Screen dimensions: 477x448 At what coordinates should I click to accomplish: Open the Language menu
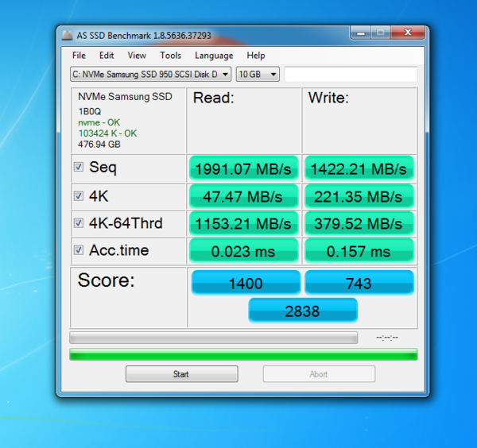[x=214, y=56]
